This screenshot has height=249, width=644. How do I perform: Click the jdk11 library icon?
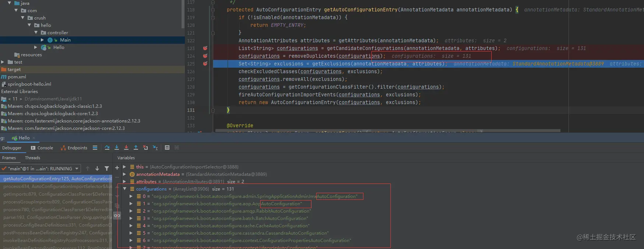click(4, 99)
